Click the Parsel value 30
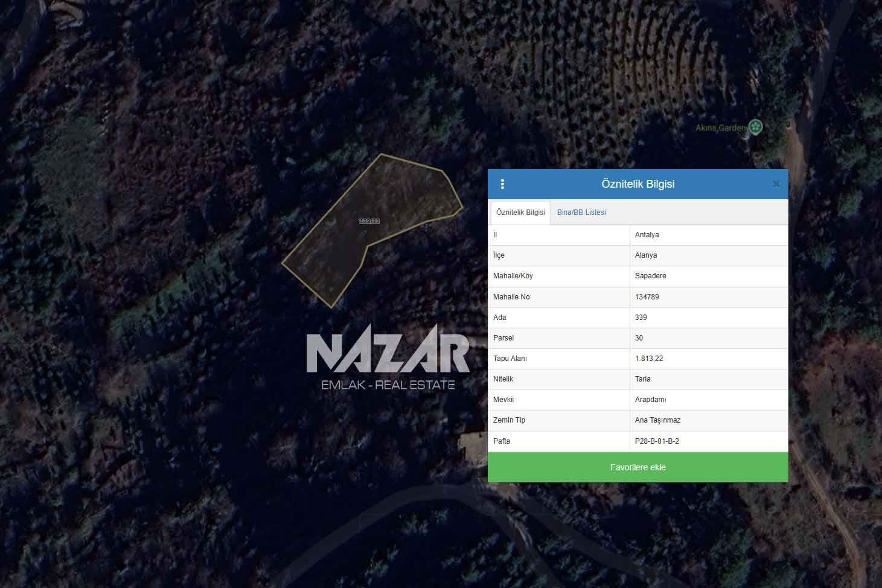882x588 pixels. 639,338
